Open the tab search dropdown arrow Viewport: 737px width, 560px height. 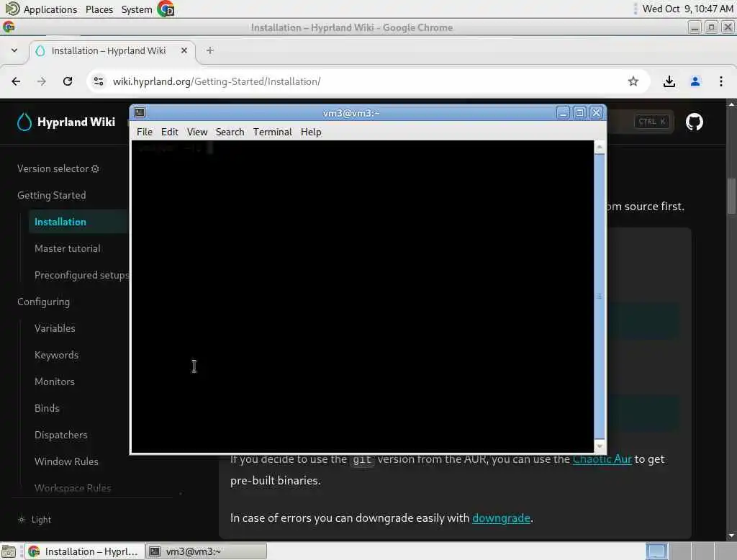click(x=14, y=50)
